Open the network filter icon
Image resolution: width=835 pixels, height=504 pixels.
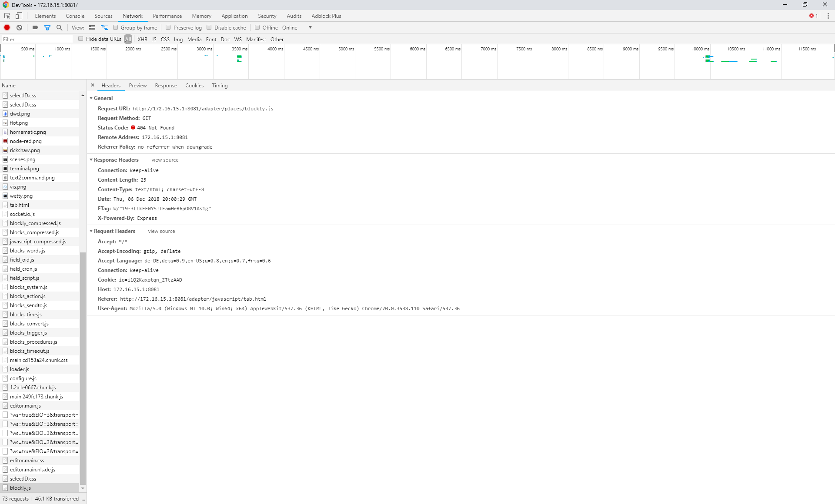47,27
